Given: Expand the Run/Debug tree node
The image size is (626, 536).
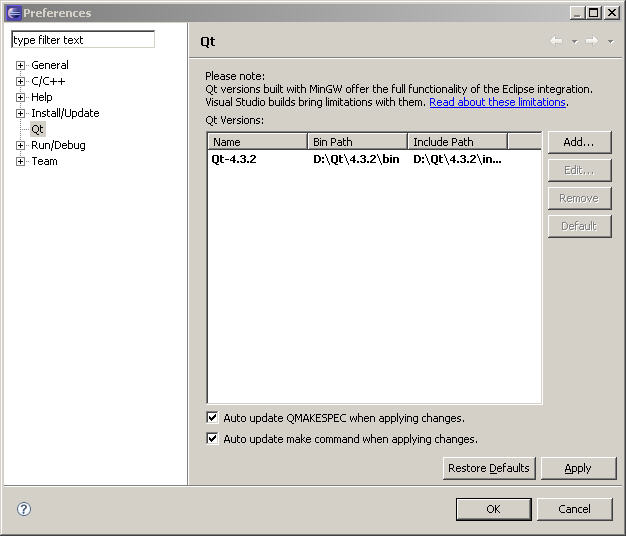Looking at the screenshot, I should [x=20, y=145].
